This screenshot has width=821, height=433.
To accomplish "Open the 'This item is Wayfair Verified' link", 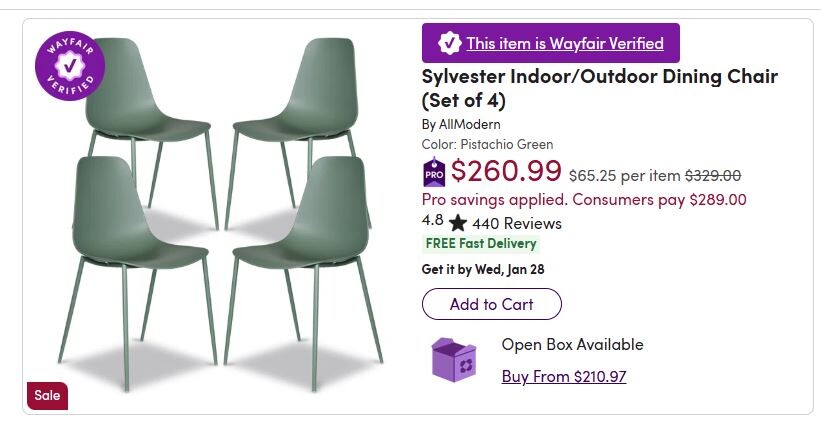I will click(x=564, y=43).
